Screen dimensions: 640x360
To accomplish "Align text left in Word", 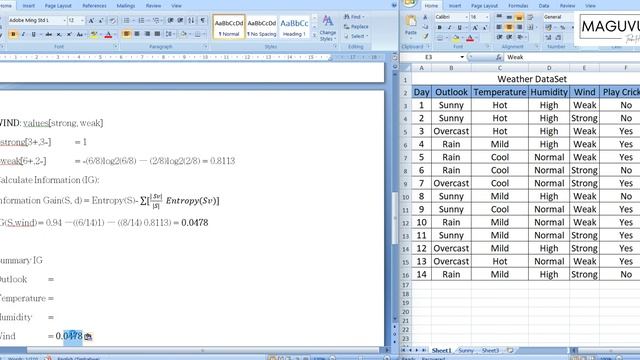I will (x=127, y=34).
